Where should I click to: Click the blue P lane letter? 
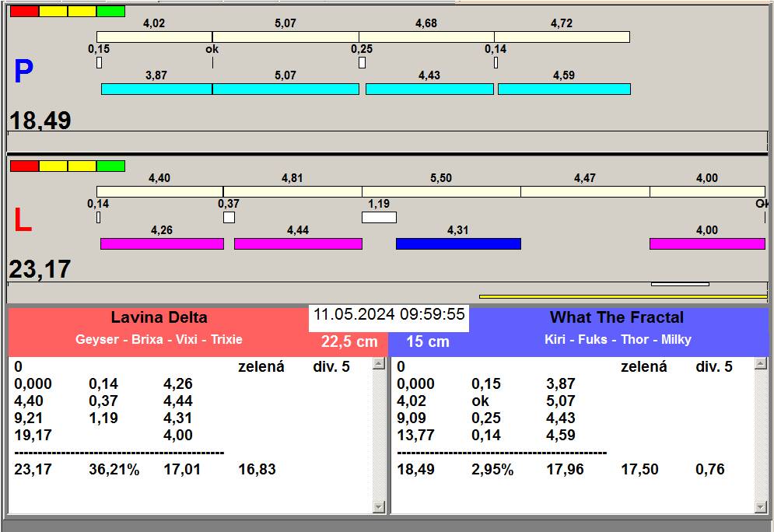[x=23, y=72]
